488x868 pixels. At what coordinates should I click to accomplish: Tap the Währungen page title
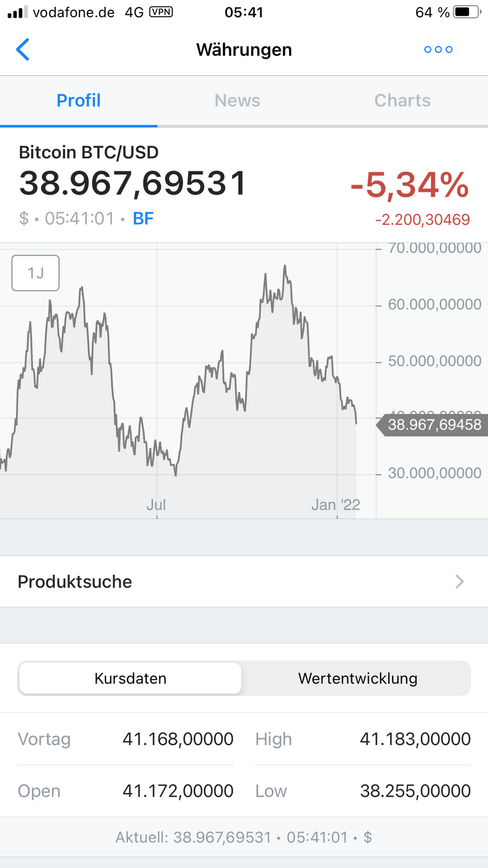[x=244, y=50]
